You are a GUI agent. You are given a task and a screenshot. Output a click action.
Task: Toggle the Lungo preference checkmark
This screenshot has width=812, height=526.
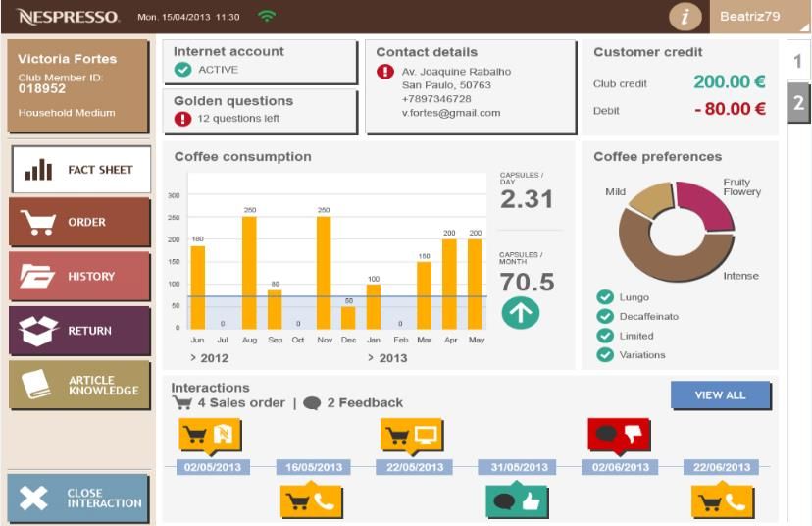[x=605, y=297]
